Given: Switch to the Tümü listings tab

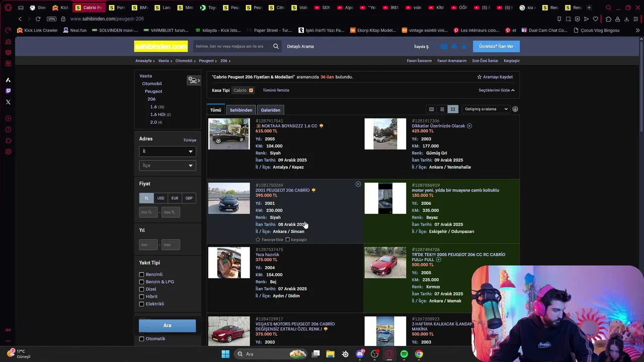Looking at the screenshot, I should click(216, 110).
